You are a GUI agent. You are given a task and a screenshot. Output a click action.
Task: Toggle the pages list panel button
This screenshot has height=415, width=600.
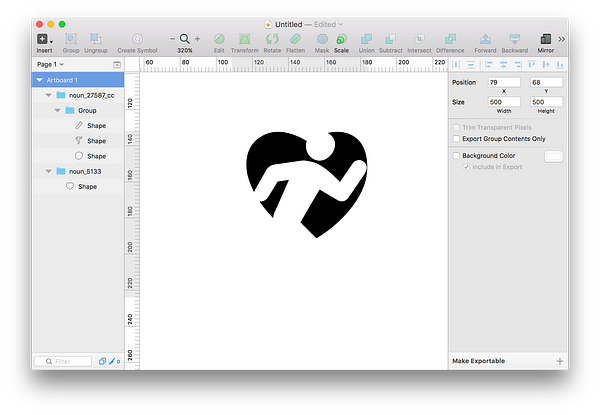(117, 65)
